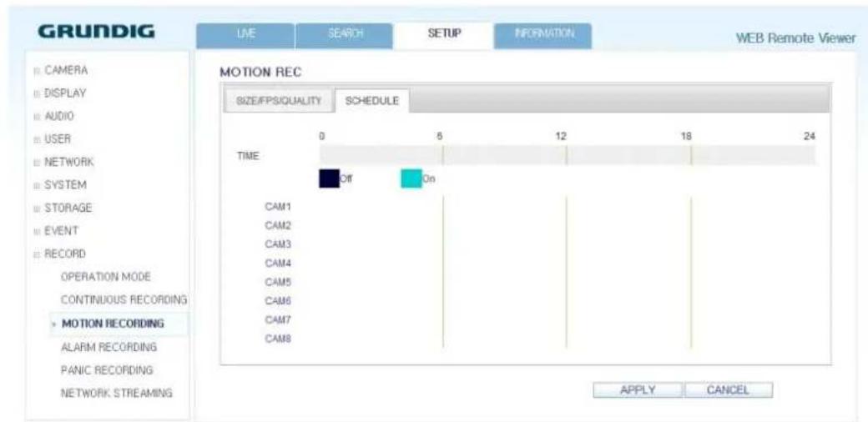Click the TIME label
The height and width of the screenshot is (422, 868).
point(248,156)
